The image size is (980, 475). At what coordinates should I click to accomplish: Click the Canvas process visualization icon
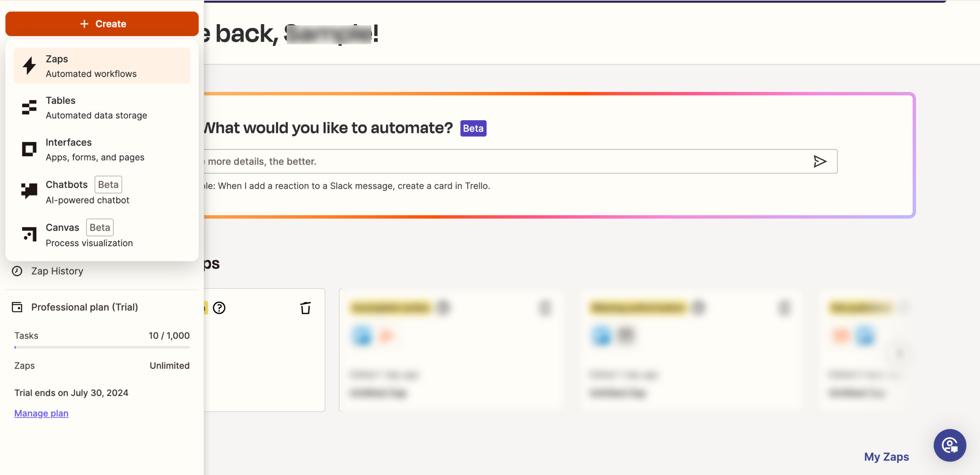click(x=29, y=234)
